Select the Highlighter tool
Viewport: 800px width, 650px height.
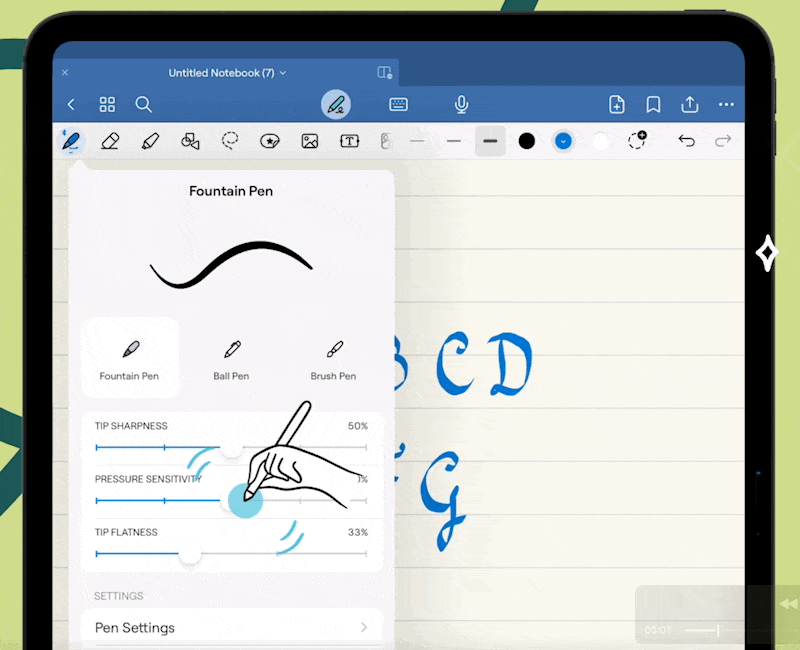pyautogui.click(x=150, y=141)
